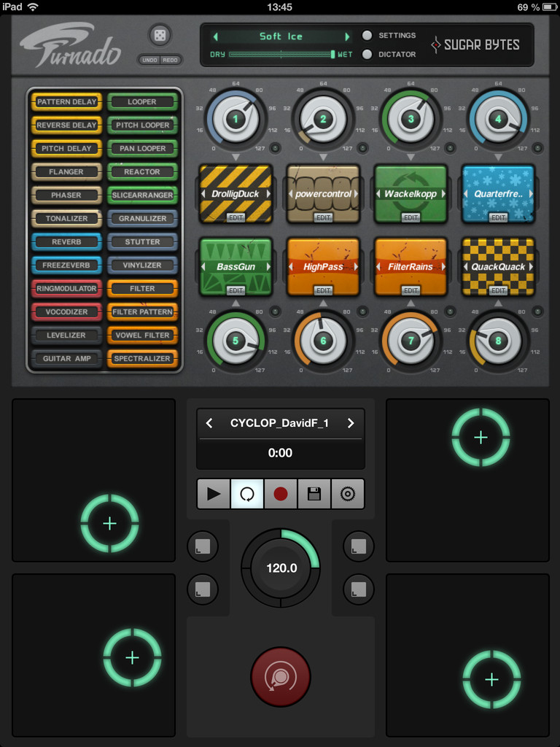Toggle the loop button in transport

tap(246, 494)
